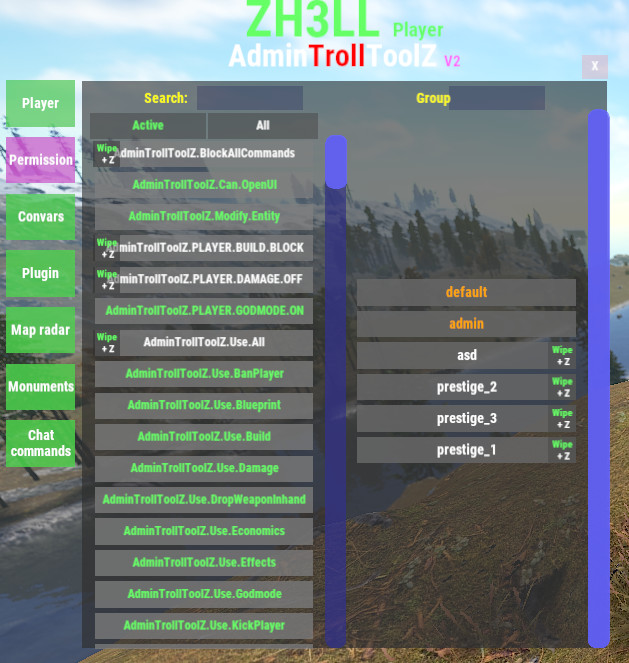Toggle AdminTrollToolZ.Use.Build permission

tap(204, 437)
